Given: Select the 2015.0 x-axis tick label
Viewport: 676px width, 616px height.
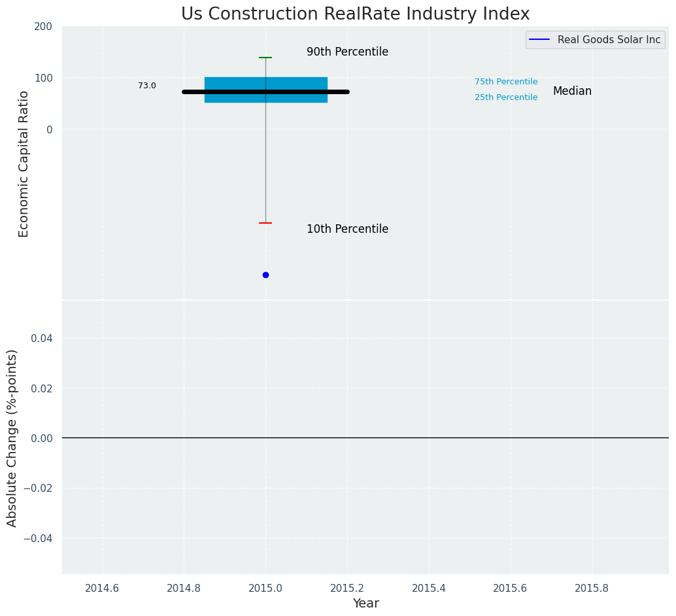Looking at the screenshot, I should point(265,588).
